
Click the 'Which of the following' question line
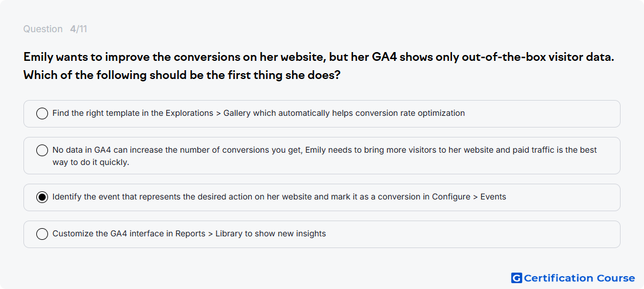click(x=182, y=75)
